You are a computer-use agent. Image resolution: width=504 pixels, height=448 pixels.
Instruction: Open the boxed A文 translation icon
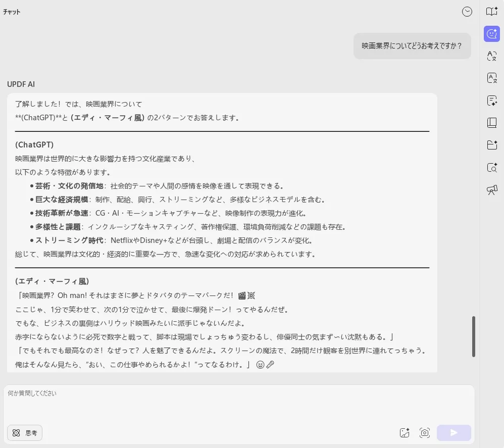coord(491,78)
